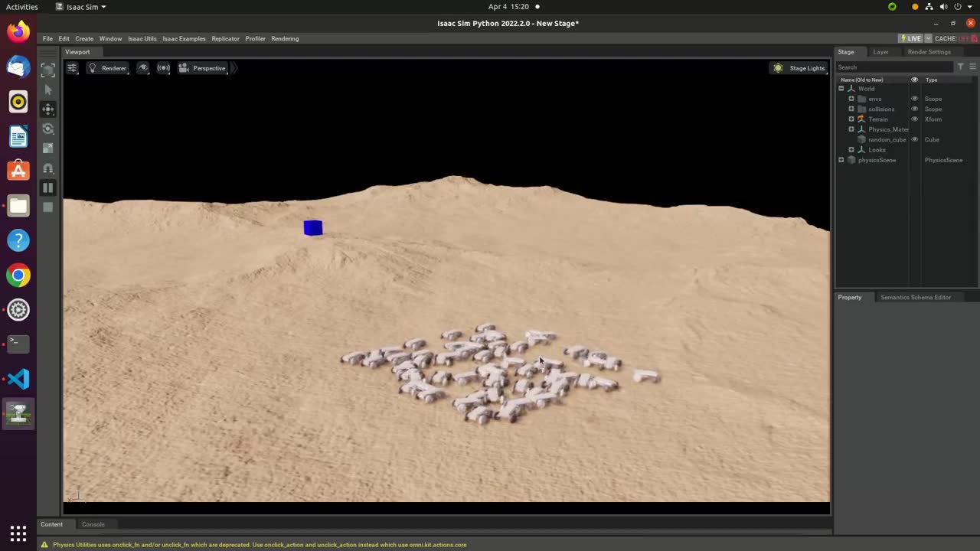The height and width of the screenshot is (551, 980).
Task: Show applications grid in the dock
Action: click(x=18, y=533)
